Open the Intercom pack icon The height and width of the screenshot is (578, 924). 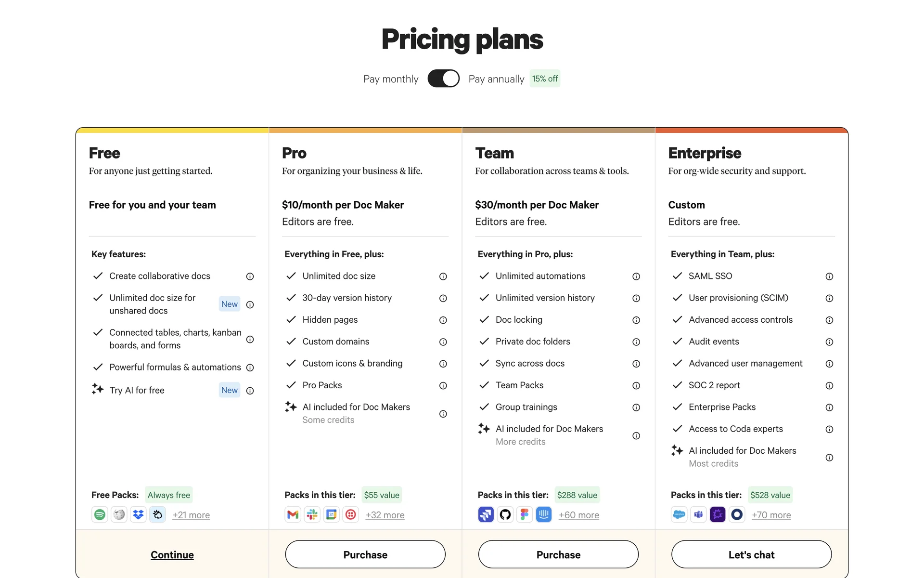tap(543, 515)
